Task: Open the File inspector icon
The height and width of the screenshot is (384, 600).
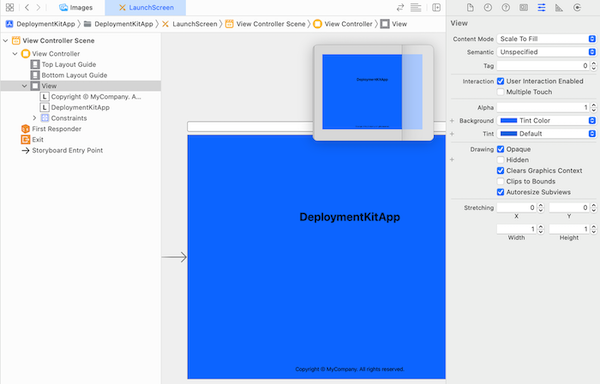Action: (470, 7)
